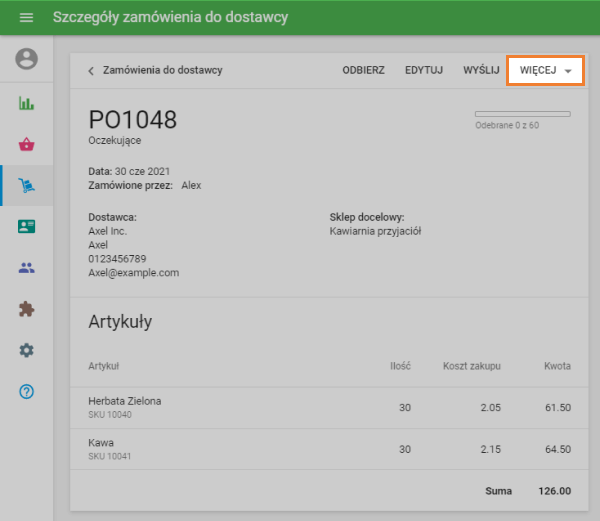Expand the WIĘCEJ dropdown menu

545,71
